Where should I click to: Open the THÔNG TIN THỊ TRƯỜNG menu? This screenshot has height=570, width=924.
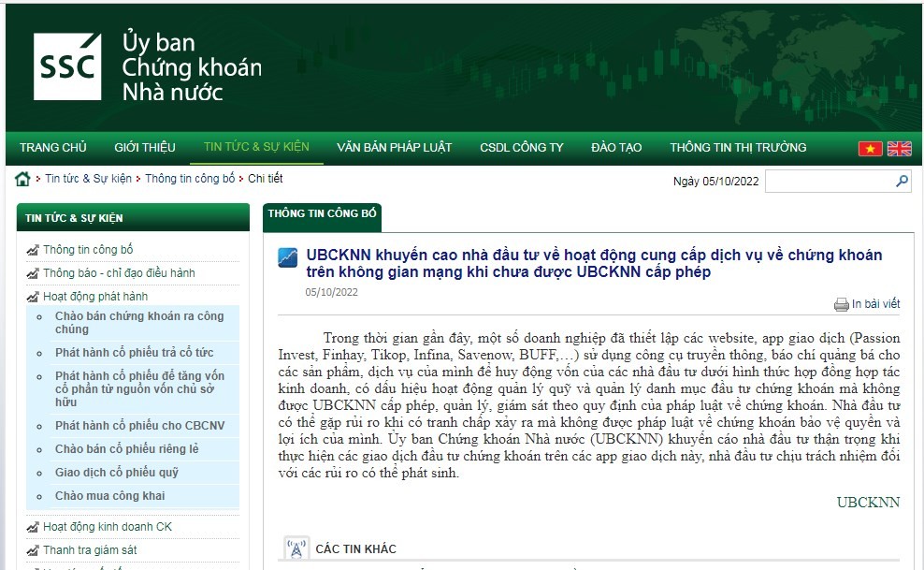[x=738, y=147]
